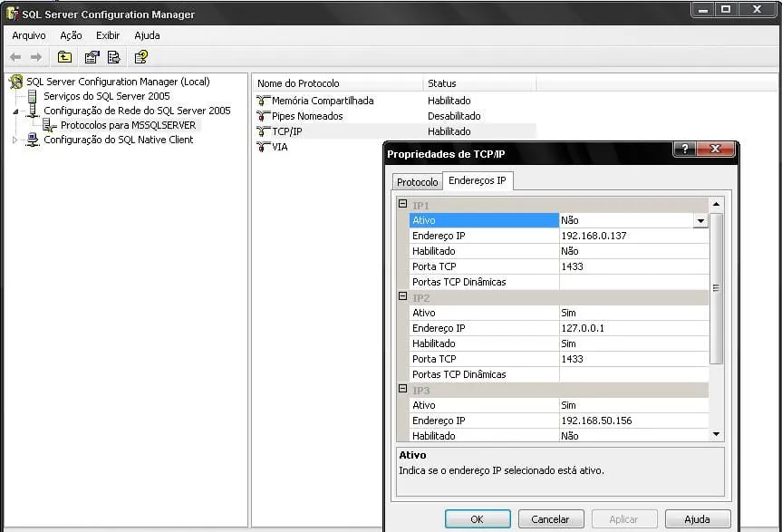Click the Serviços do SQL Server 2005 icon
782x532 pixels.
[x=33, y=96]
